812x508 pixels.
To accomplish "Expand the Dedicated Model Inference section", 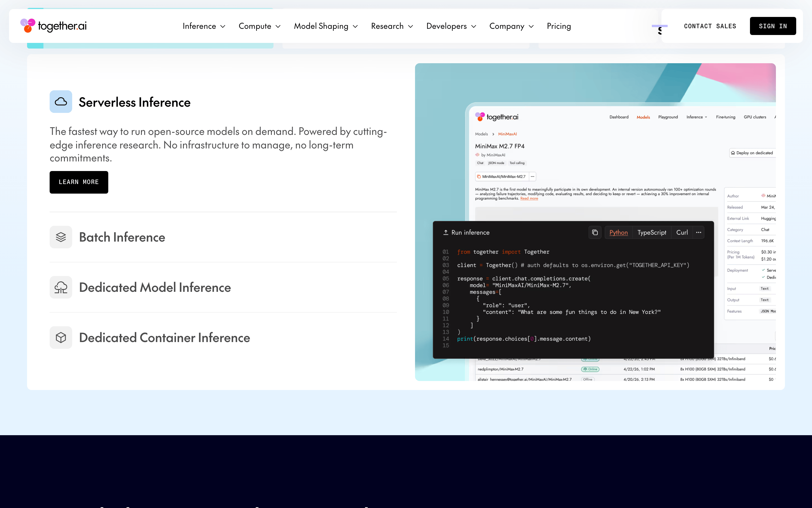I will (223, 287).
